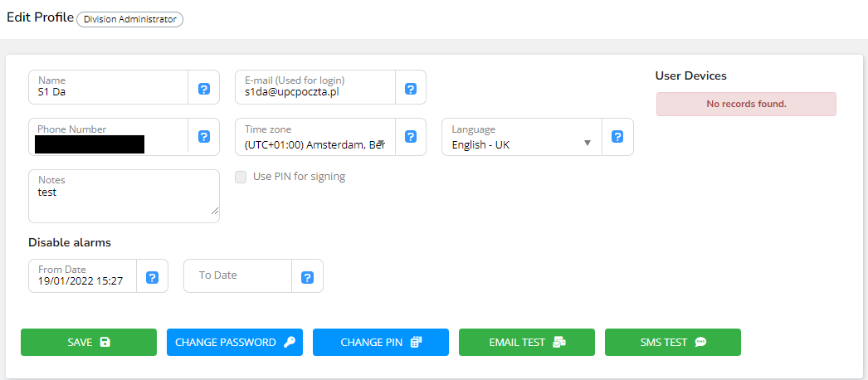Viewport: 868px width, 380px height.
Task: Click the help icon beside Name field
Action: [x=204, y=89]
